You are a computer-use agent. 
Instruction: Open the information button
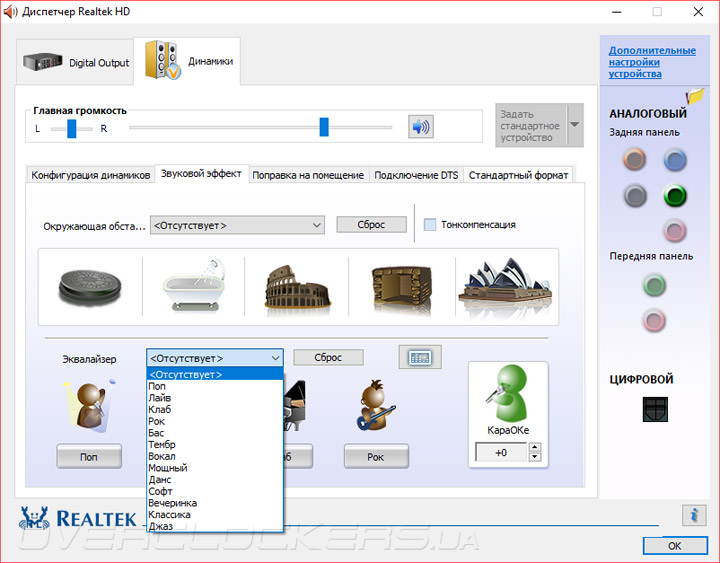[x=694, y=515]
